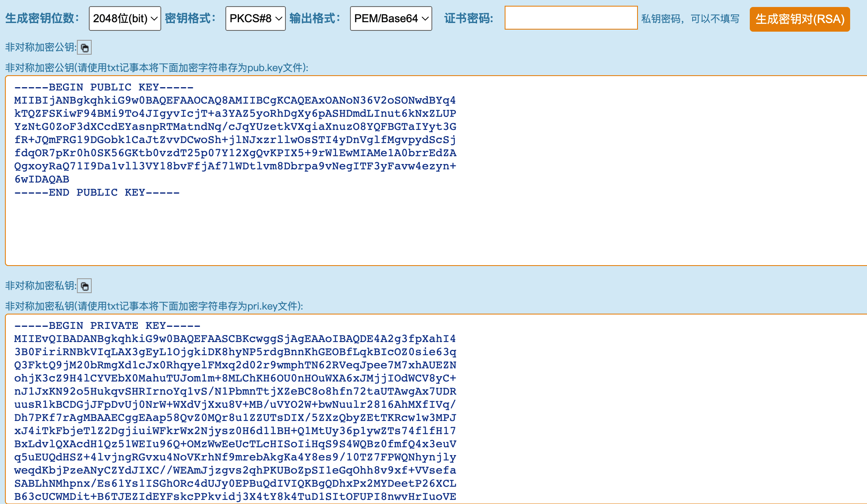Click the BEGIN PUBLIC KEY header line
The image size is (867, 504).
pos(104,87)
